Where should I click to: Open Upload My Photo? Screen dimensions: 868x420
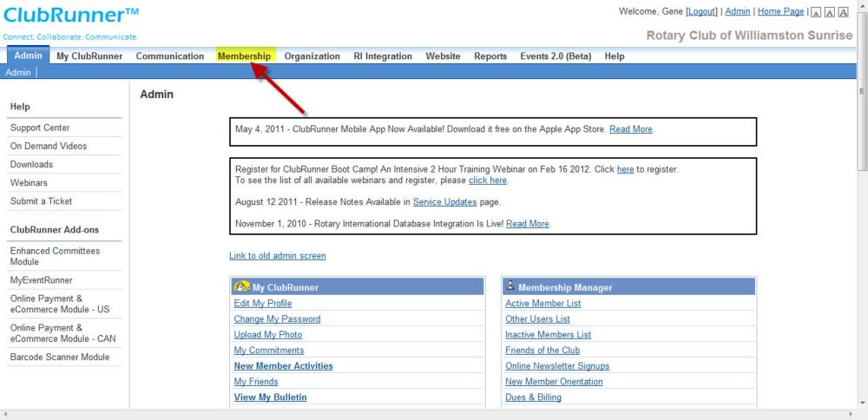click(x=268, y=335)
